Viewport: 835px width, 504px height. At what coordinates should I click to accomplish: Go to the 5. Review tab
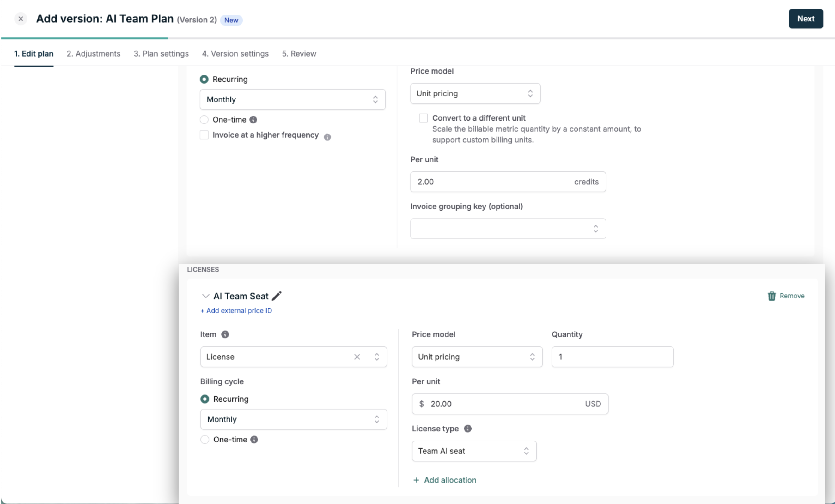point(299,53)
